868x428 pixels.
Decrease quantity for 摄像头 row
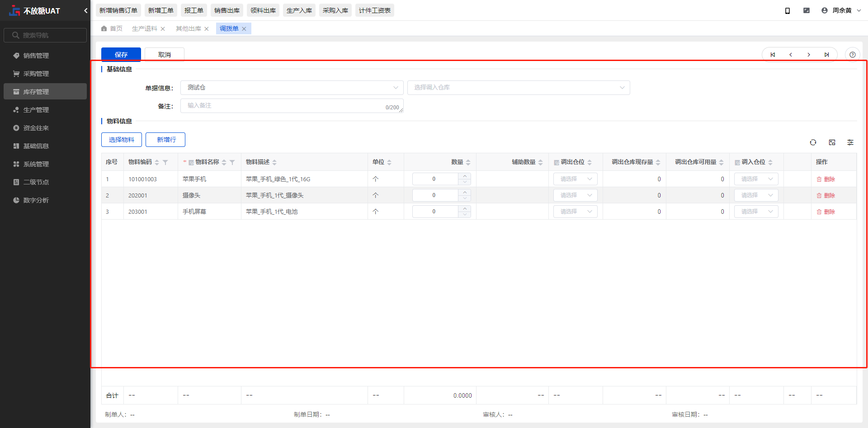[465, 198]
